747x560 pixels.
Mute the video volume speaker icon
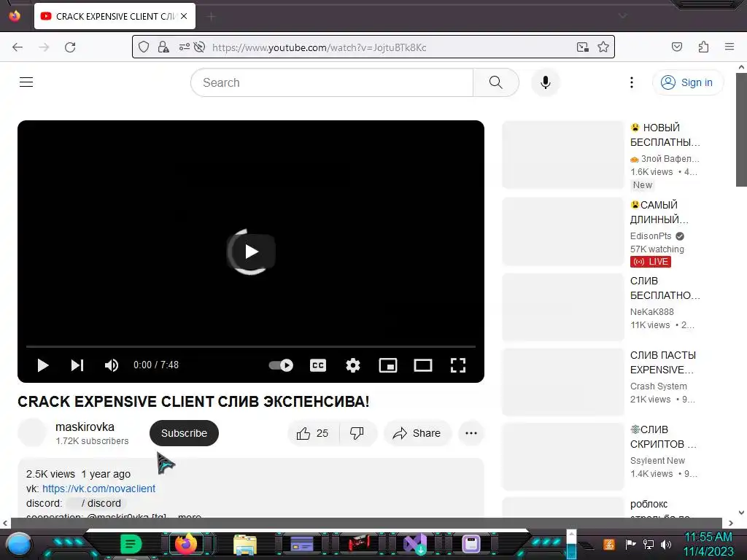pos(112,365)
